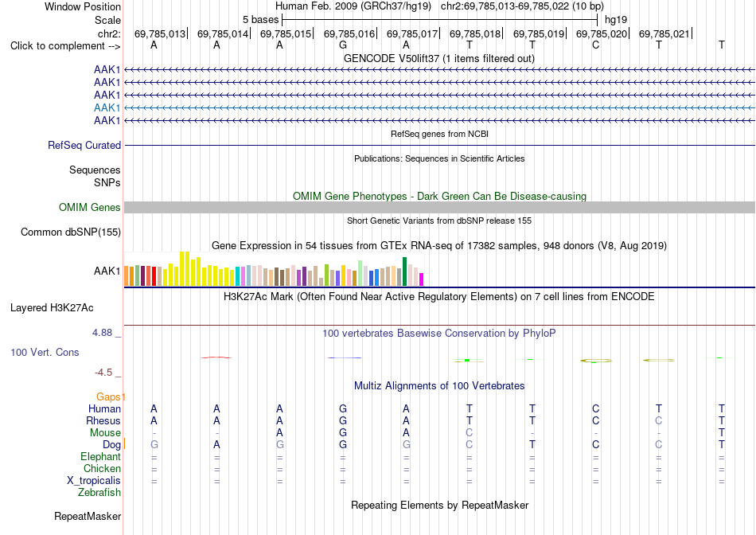Screen dimensions: 756x535
Task: Click the blue PhyloP conservation mark
Action: point(345,358)
